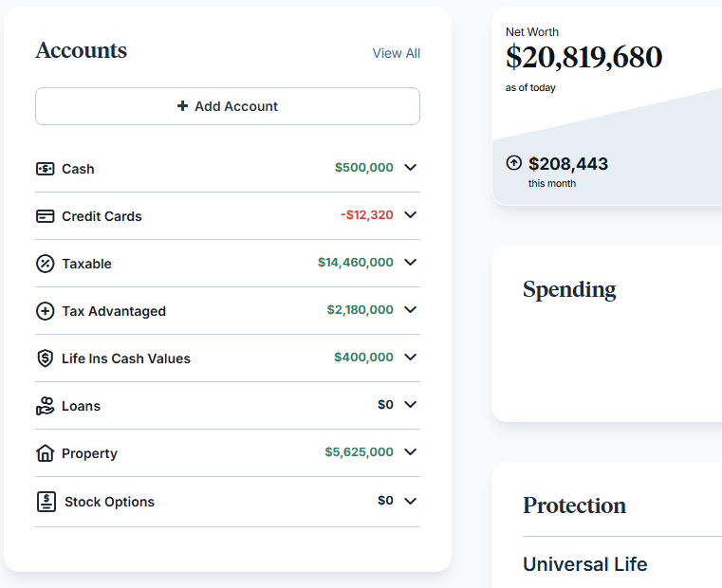This screenshot has width=722, height=588.
Task: Expand the Taxable accounts chevron
Action: pos(410,263)
